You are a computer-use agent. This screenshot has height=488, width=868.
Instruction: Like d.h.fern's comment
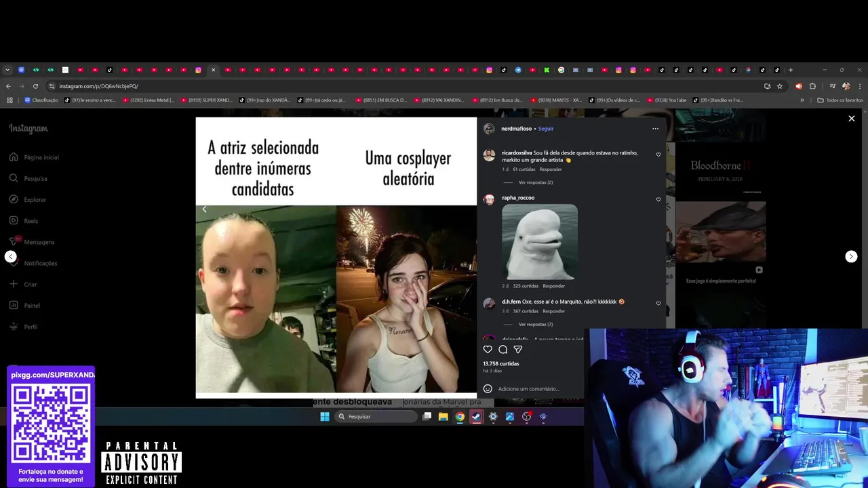pos(658,304)
